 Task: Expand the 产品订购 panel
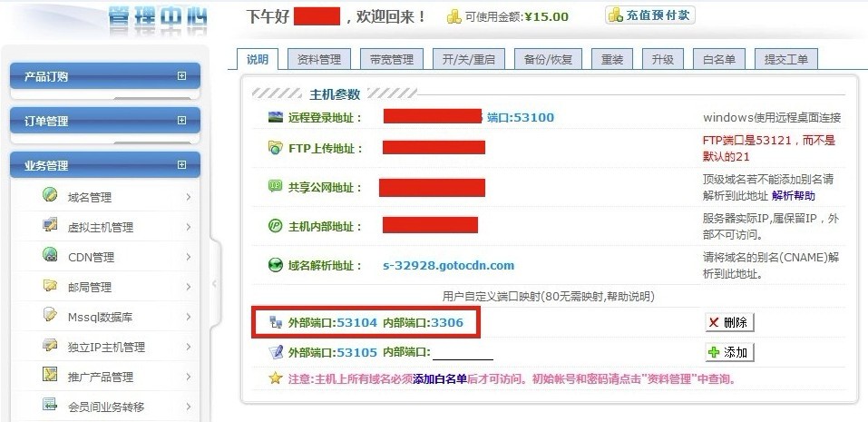tap(181, 76)
